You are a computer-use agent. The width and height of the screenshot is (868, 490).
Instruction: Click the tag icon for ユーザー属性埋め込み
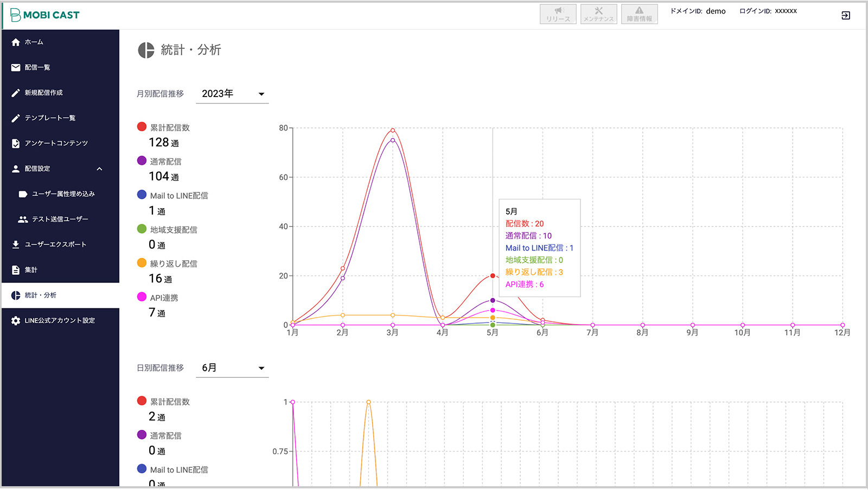[23, 194]
